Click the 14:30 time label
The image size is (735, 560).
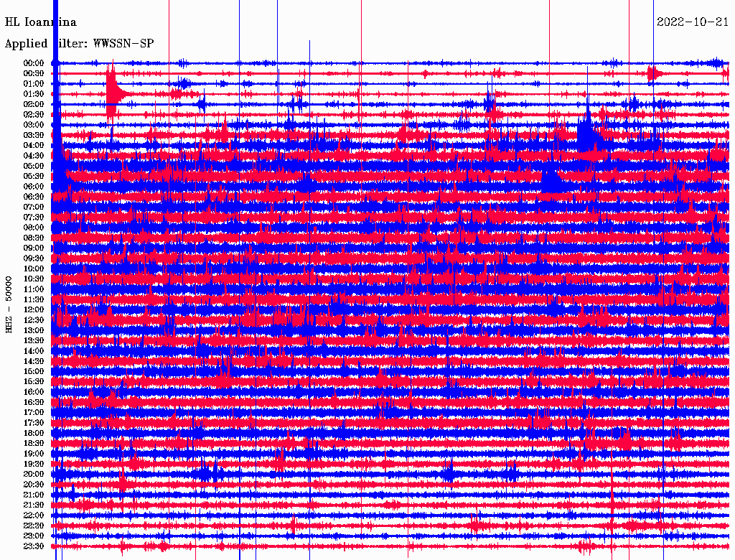coord(34,362)
